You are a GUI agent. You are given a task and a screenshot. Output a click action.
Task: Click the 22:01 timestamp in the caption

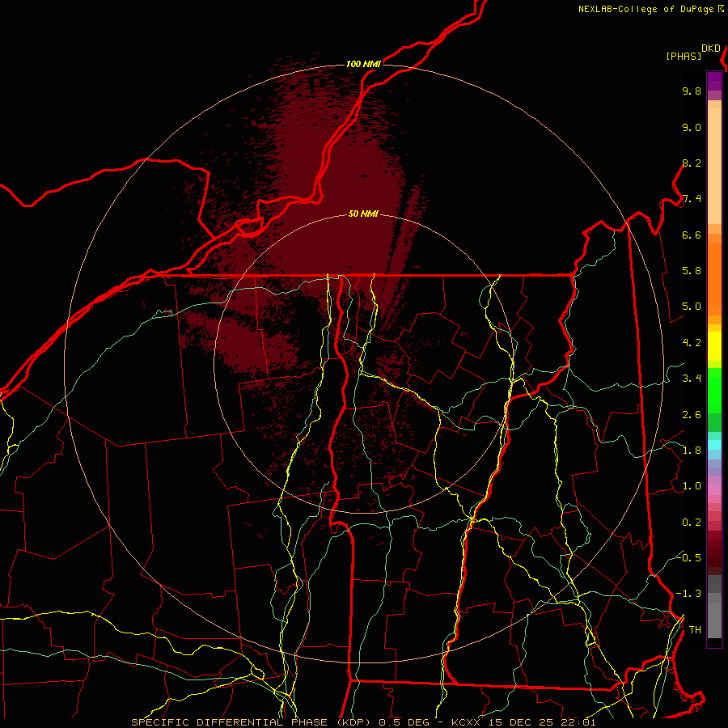point(578,722)
